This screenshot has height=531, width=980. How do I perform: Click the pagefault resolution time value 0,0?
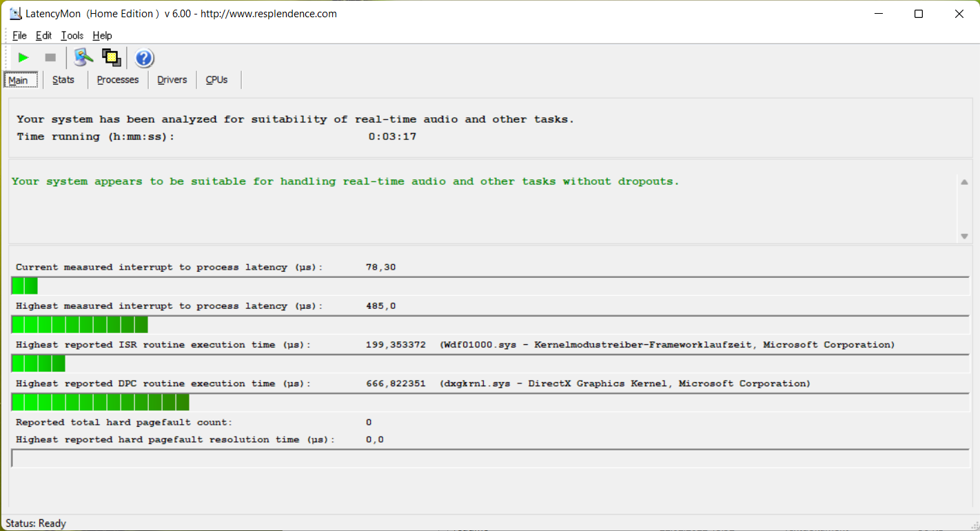[x=375, y=439]
